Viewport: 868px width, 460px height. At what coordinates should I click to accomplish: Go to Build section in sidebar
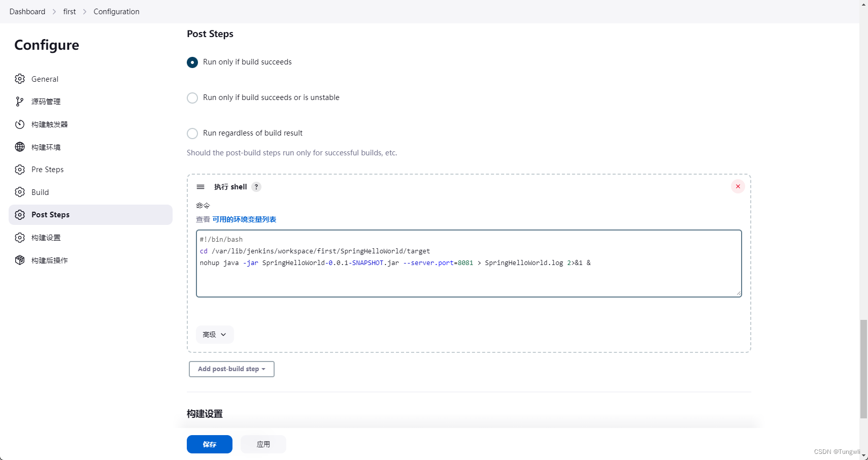point(90,192)
